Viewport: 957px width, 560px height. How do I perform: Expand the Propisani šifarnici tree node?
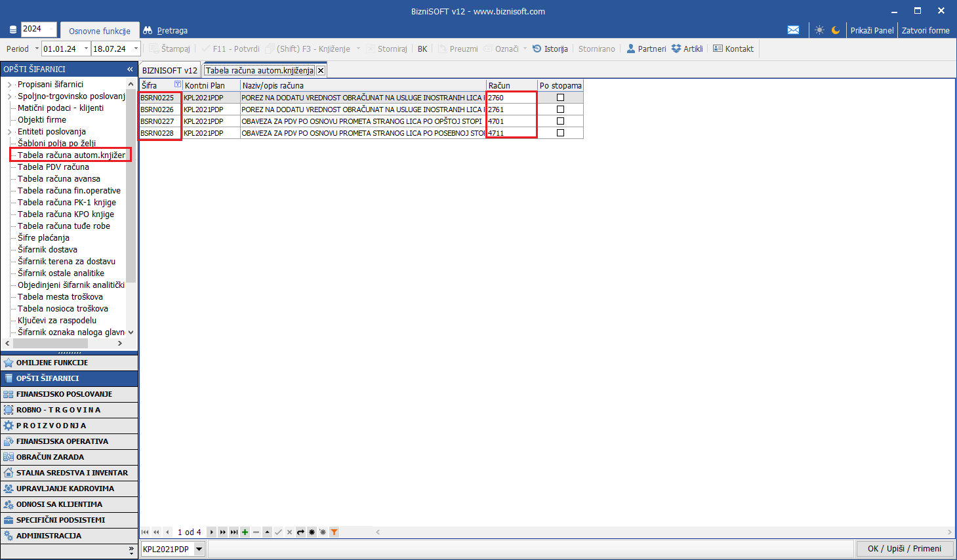(x=9, y=85)
